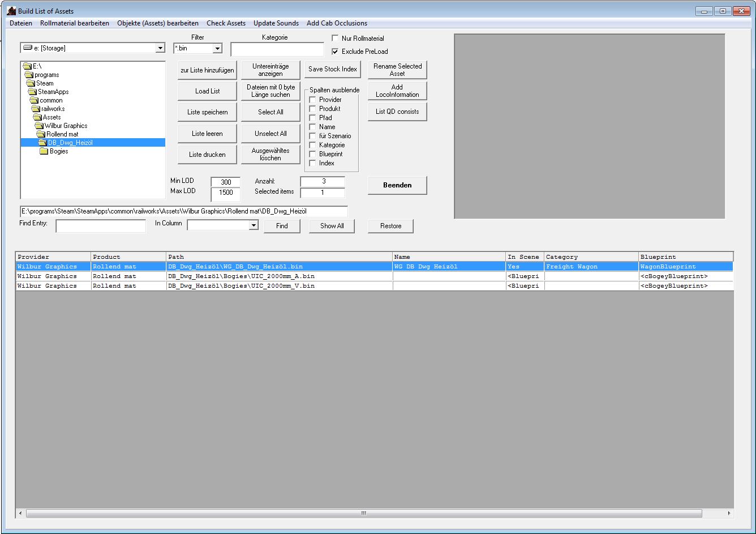Open the Dateien menu

click(21, 23)
